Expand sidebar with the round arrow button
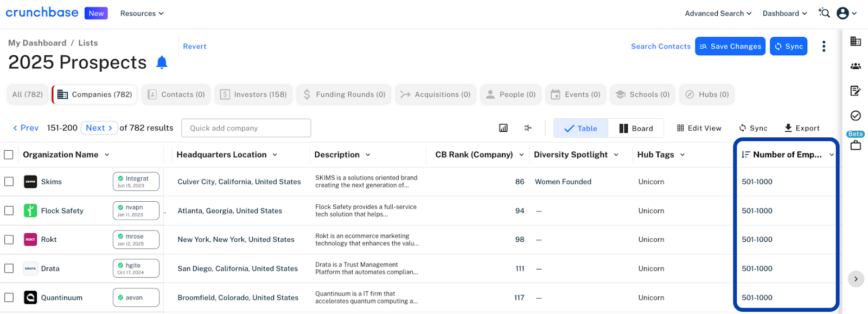 (x=856, y=279)
